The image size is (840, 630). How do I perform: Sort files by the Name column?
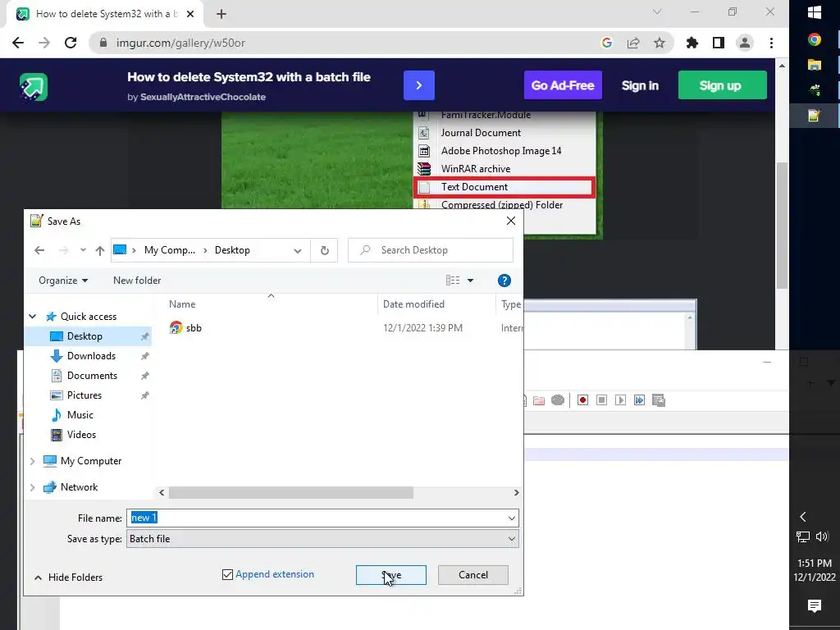click(182, 304)
